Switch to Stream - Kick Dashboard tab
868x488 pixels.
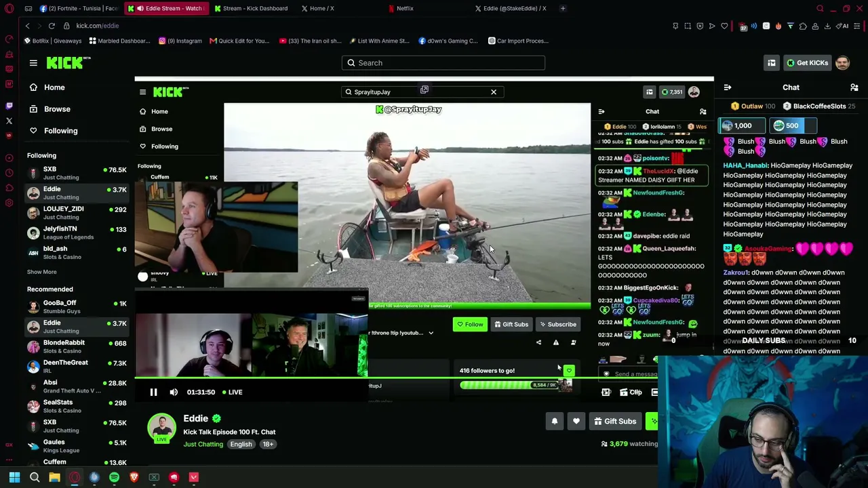pyautogui.click(x=251, y=8)
